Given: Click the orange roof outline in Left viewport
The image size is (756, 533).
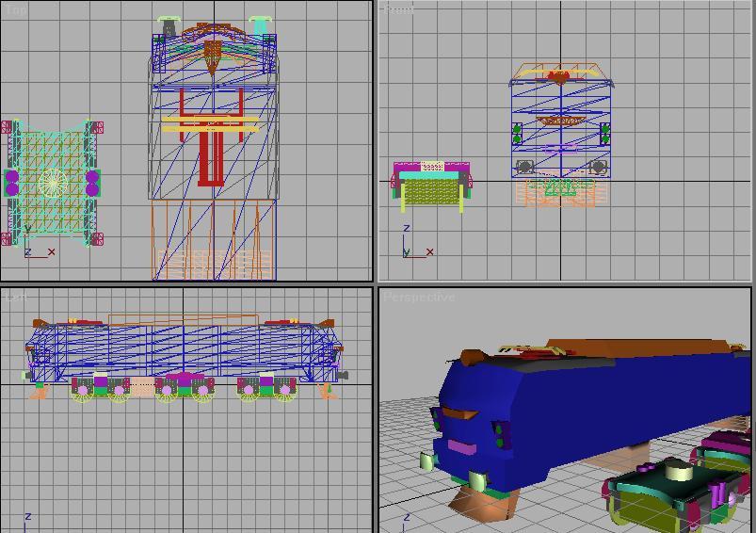Looking at the screenshot, I should tap(184, 316).
